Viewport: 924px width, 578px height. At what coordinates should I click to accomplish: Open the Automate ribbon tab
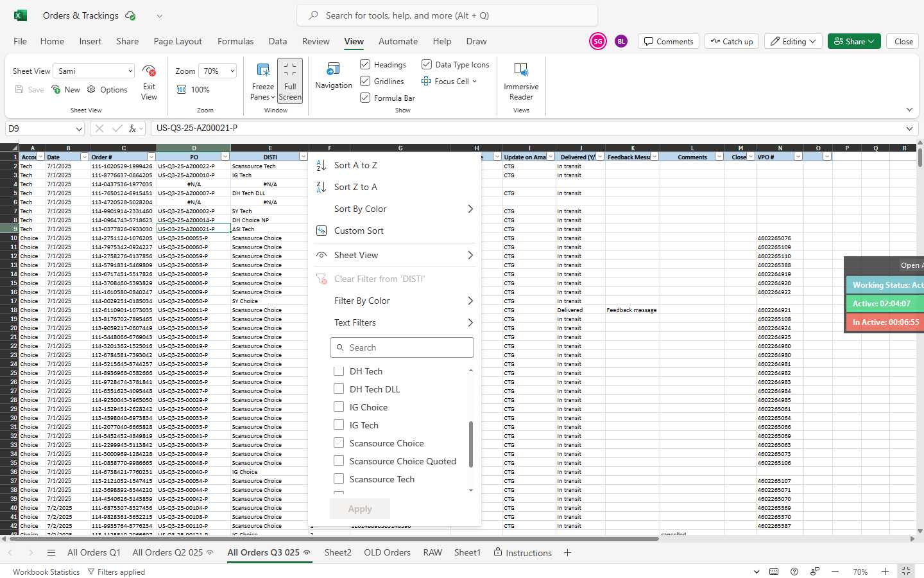coord(398,41)
